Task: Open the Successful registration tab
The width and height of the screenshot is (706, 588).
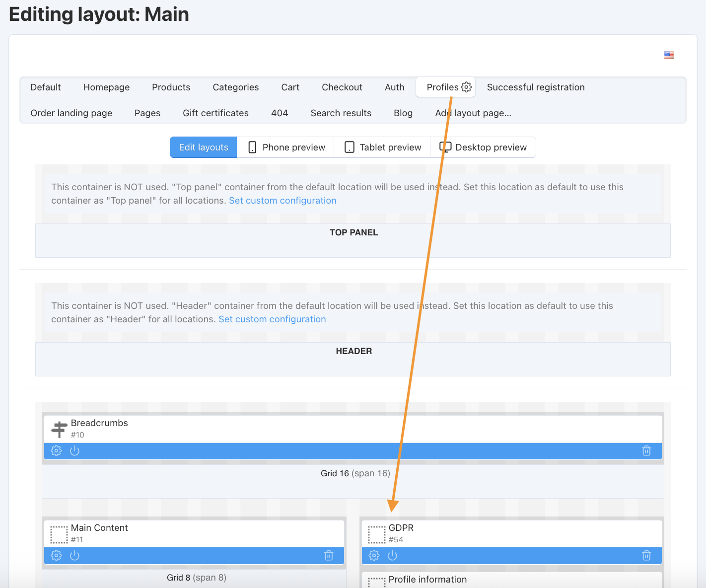Action: [x=536, y=87]
